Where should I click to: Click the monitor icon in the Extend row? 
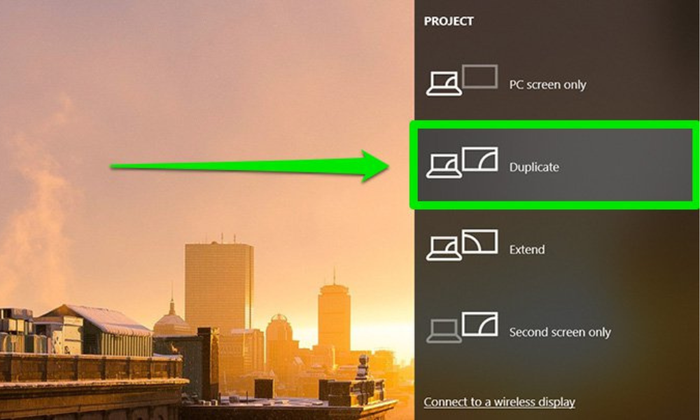point(480,241)
